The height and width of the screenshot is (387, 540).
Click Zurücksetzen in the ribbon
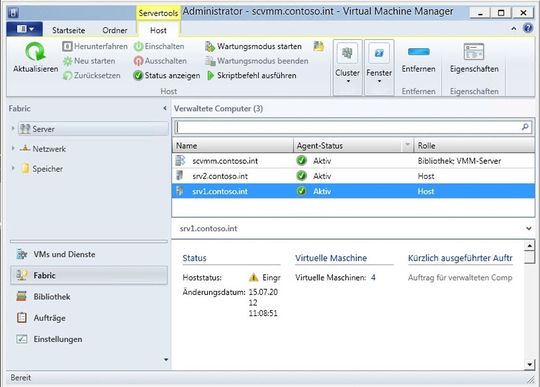(92, 75)
